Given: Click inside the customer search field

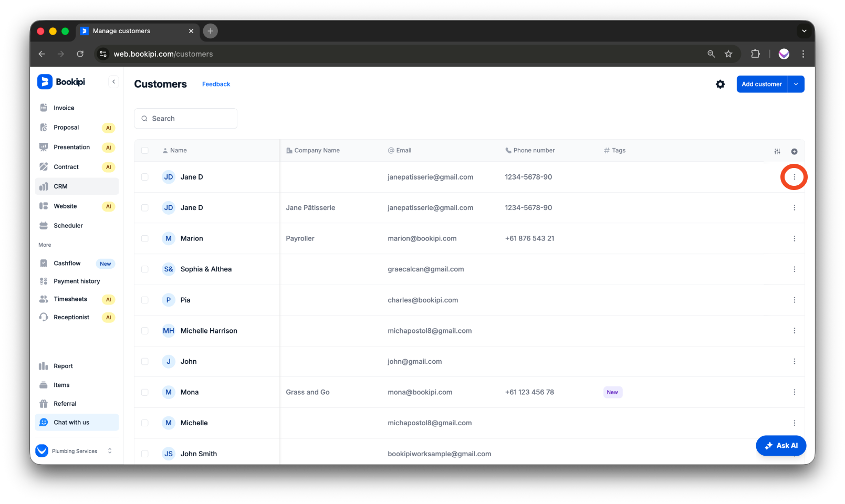Looking at the screenshot, I should coord(185,118).
